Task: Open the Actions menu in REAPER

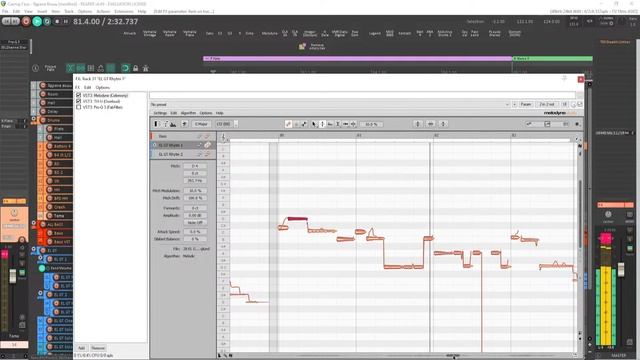Action: pos(103,11)
